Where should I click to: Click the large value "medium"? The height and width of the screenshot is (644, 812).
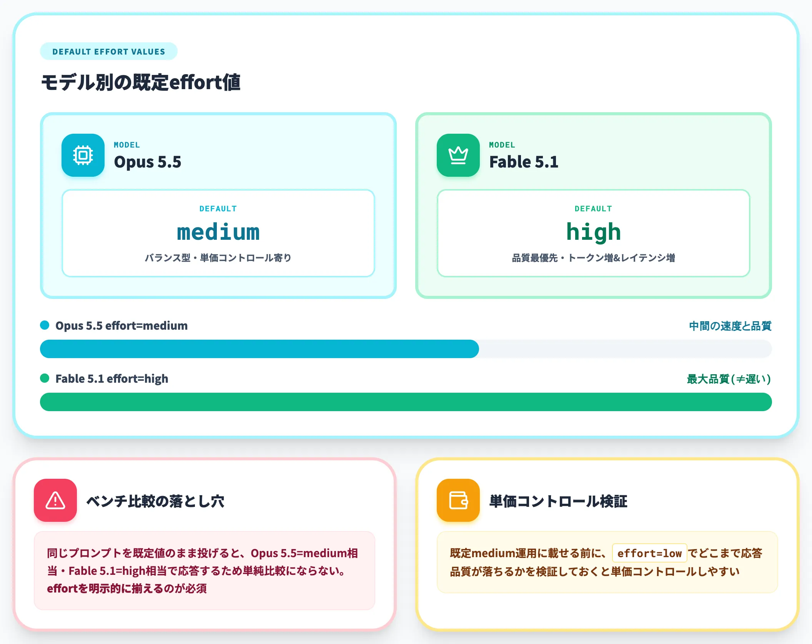coord(218,232)
